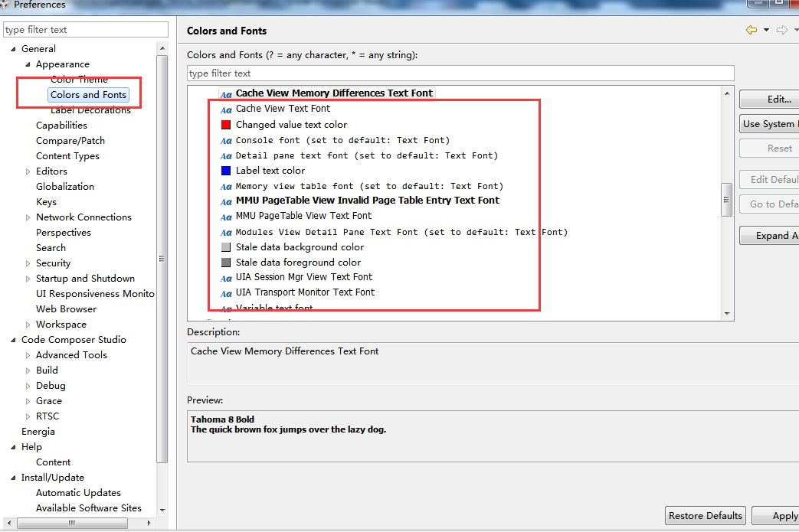The image size is (799, 532).
Task: Click the Stale data foreground color swatch
Action: pos(226,263)
